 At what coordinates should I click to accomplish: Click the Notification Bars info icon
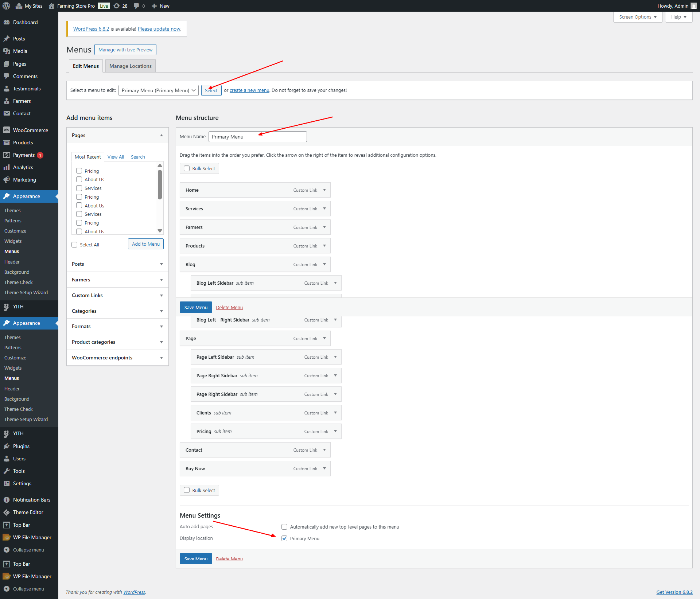(7, 500)
